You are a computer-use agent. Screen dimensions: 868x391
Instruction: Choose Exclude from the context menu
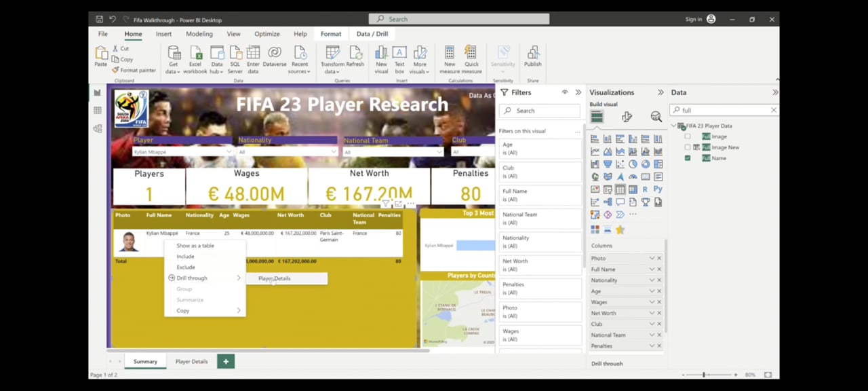point(186,267)
